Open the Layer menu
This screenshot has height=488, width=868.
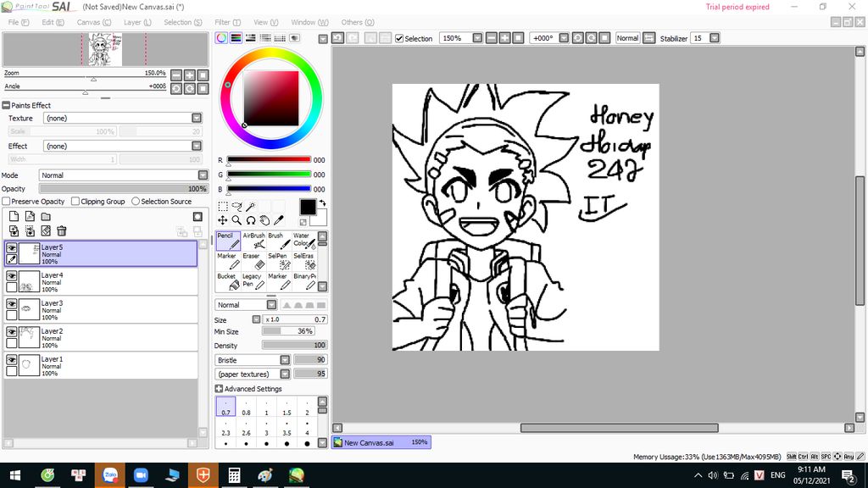coord(137,22)
